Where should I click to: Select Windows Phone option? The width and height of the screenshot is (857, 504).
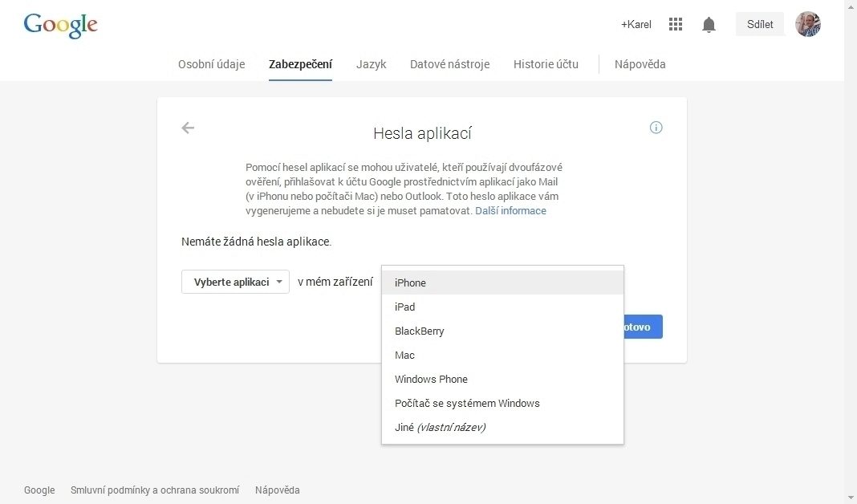pyautogui.click(x=502, y=379)
